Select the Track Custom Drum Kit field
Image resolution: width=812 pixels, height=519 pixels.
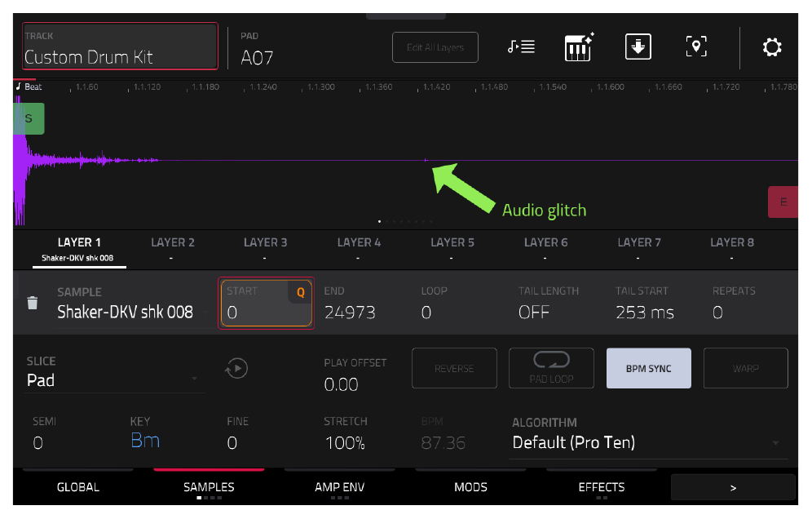click(120, 47)
